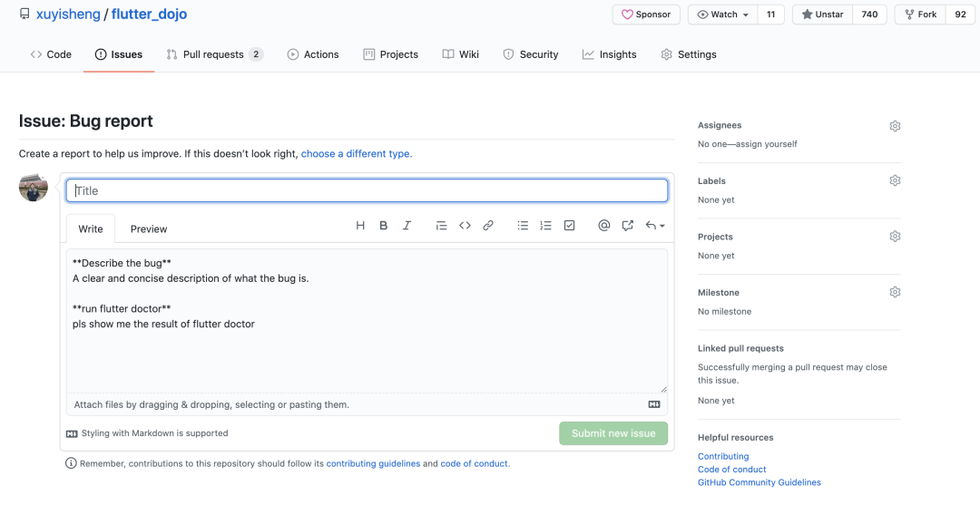Click the 'No milestone' text
Image resolution: width=980 pixels, height=505 pixels.
coord(725,312)
